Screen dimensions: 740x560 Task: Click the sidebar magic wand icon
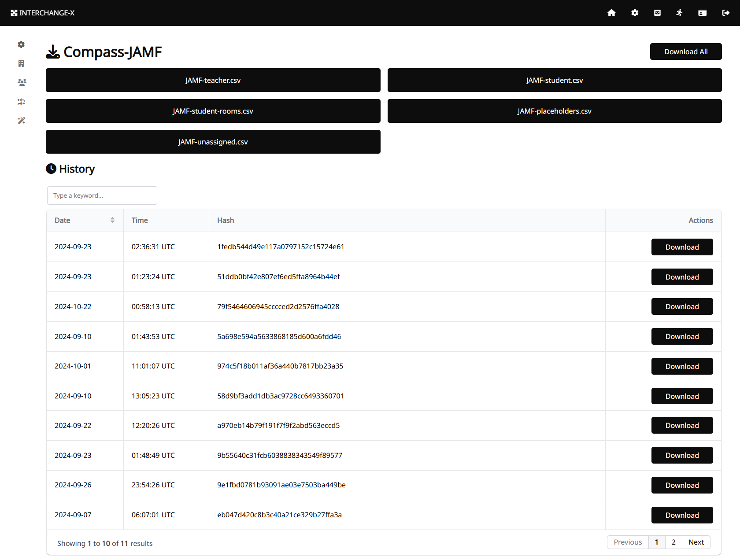[x=21, y=121]
